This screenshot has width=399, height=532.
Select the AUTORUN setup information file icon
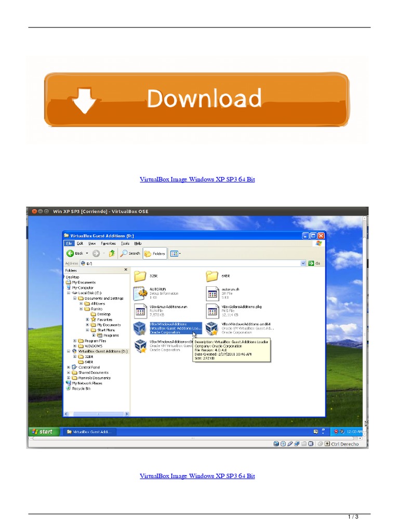140,294
